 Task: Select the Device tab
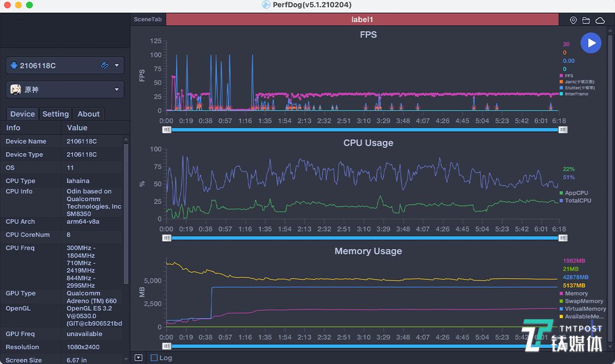click(x=23, y=114)
